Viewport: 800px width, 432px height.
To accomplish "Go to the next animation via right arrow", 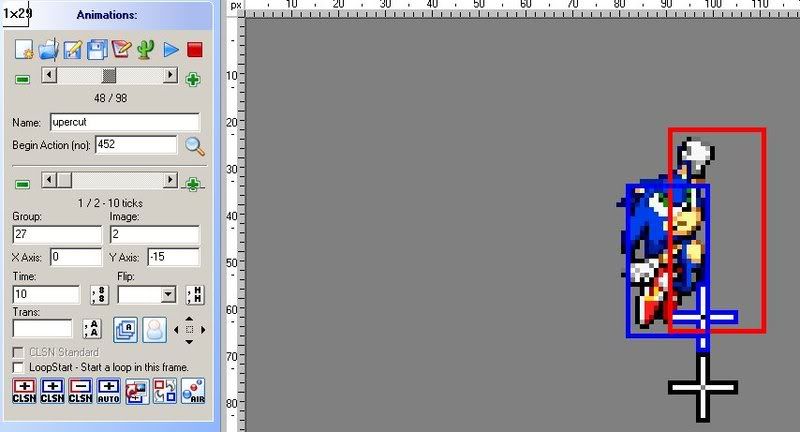I will [x=171, y=75].
